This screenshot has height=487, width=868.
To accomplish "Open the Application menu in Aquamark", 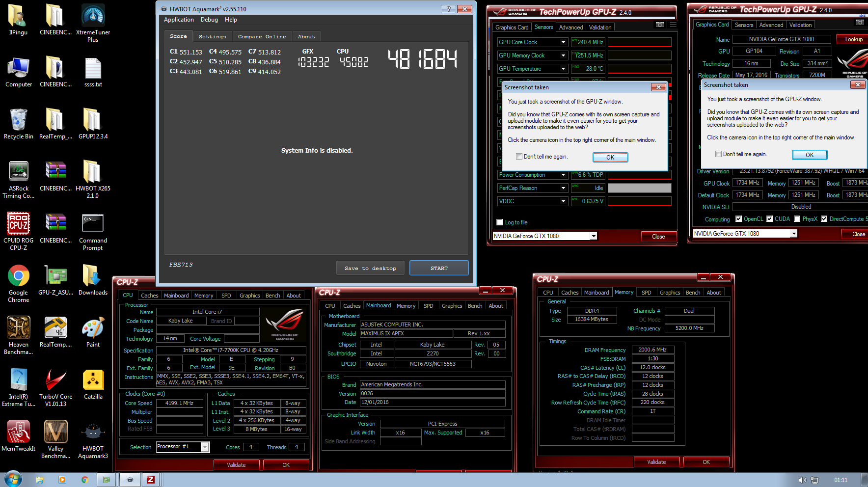I will pos(179,20).
